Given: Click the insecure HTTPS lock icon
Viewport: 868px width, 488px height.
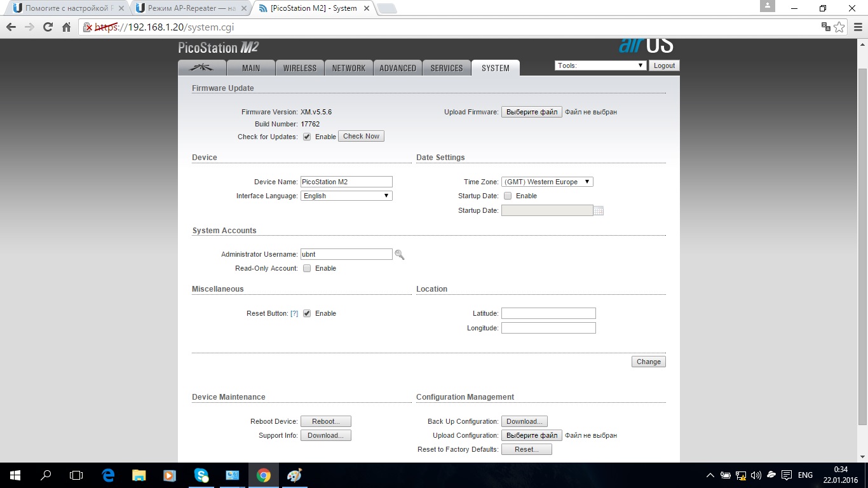Looking at the screenshot, I should pos(89,27).
